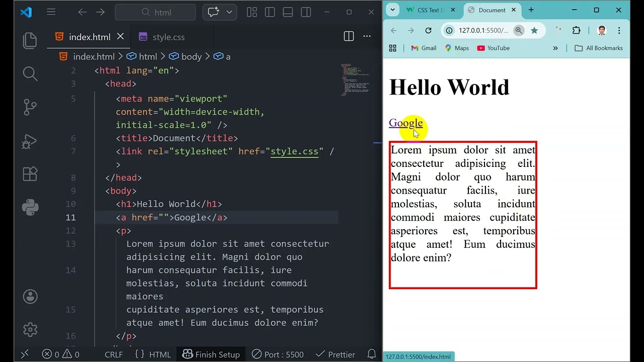The width and height of the screenshot is (644, 362).
Task: Click Prettier in the status bar
Action: point(335,354)
